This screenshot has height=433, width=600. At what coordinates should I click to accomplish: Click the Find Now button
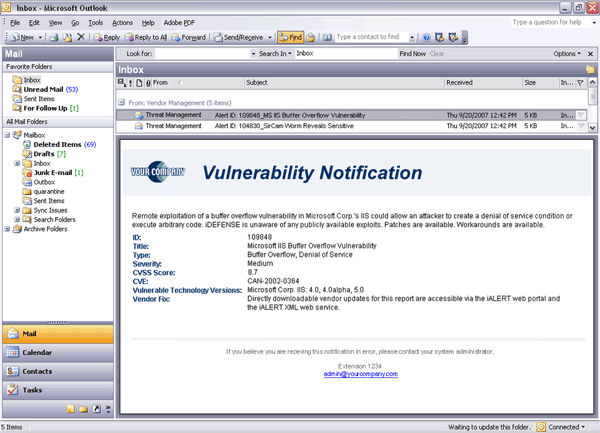point(412,54)
